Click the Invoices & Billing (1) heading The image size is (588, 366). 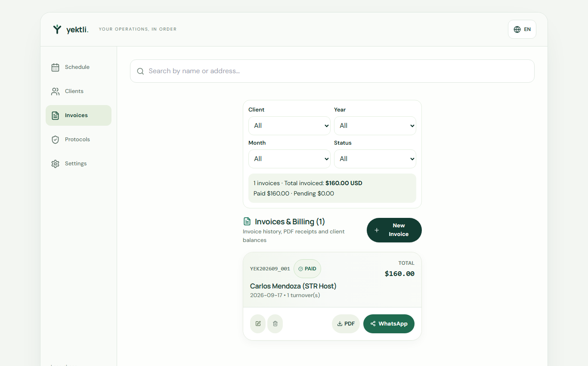coord(290,222)
